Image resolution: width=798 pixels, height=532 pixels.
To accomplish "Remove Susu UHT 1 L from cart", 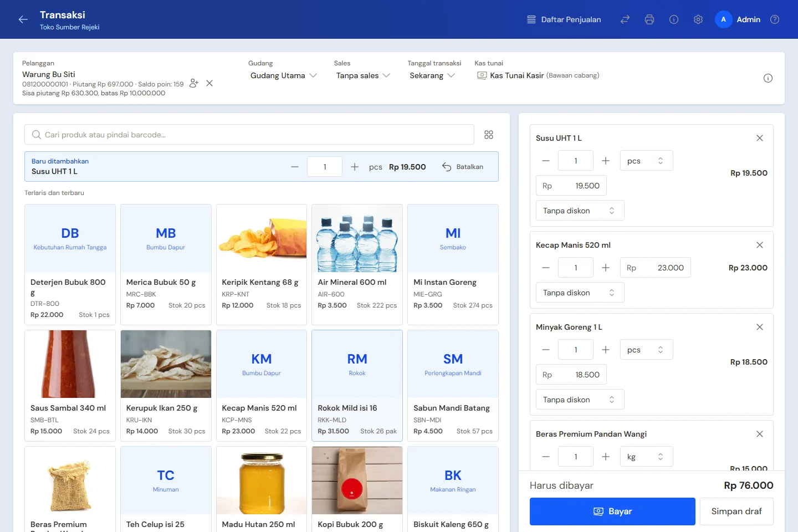I will click(760, 138).
